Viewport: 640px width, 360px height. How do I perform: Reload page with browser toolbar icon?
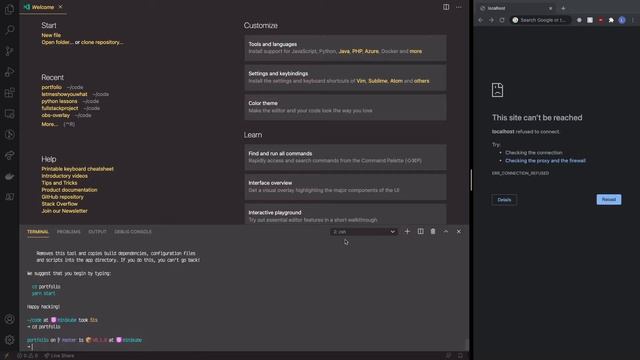502,20
